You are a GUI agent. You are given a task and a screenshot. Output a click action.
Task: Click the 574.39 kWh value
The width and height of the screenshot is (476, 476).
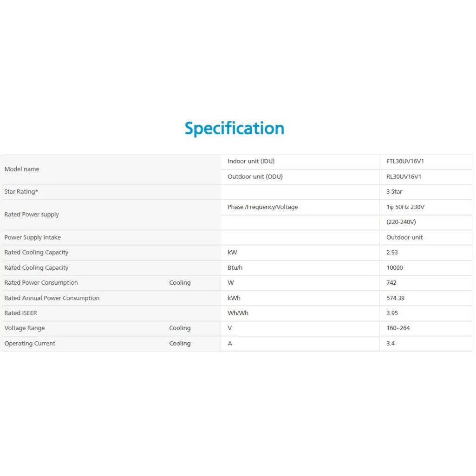pos(395,298)
